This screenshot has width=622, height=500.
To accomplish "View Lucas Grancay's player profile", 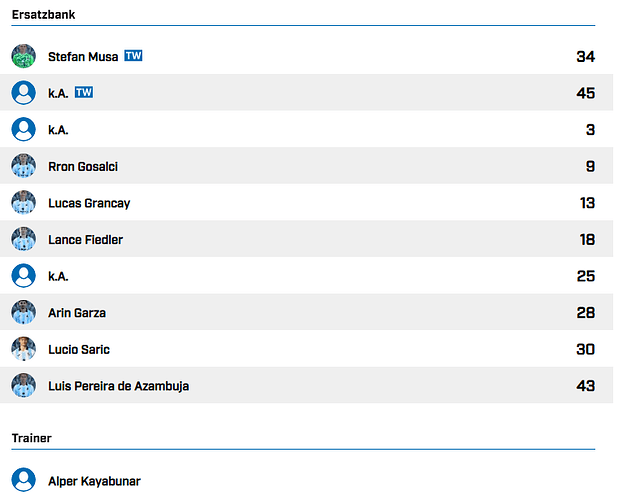I will click(89, 203).
